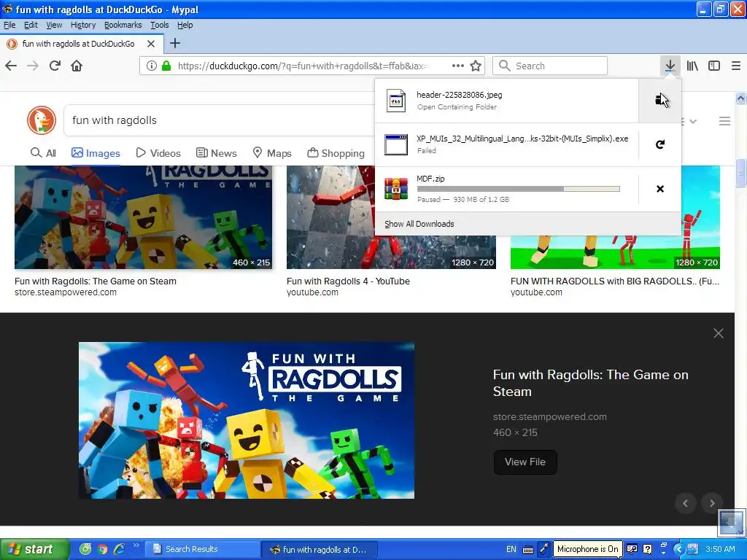Click the EN language indicator
The image size is (747, 560).
(511, 549)
